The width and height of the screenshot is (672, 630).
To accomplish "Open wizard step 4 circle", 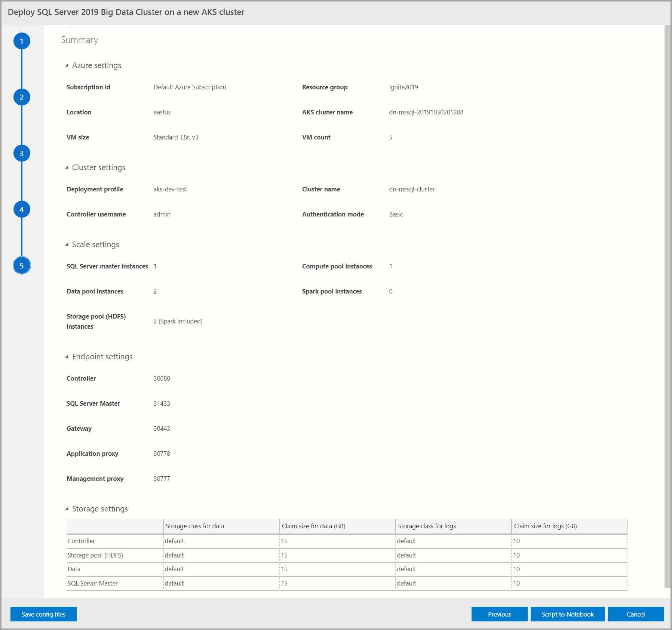I will (x=22, y=209).
